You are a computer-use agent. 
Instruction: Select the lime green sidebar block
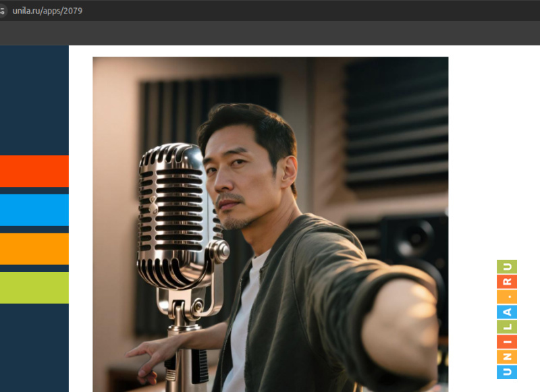click(x=34, y=287)
